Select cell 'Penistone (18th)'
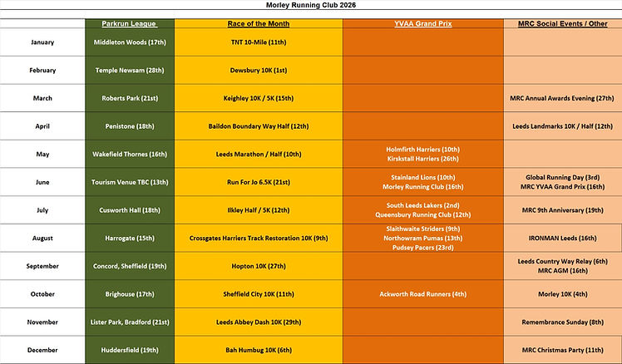The height and width of the screenshot is (364, 622). [x=130, y=126]
